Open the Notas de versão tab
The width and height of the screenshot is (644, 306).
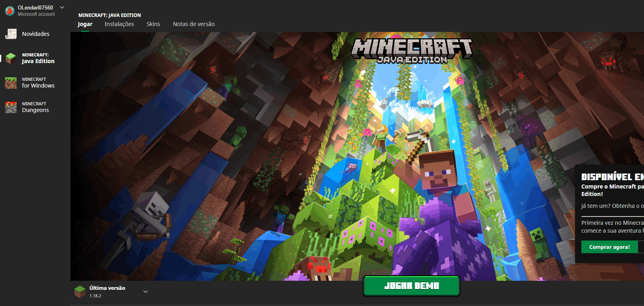pos(194,24)
